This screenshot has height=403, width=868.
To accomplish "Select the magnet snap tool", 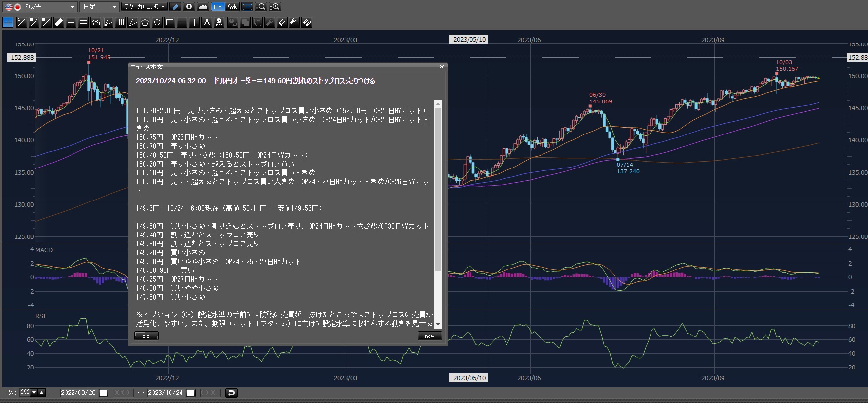I will pyautogui.click(x=307, y=22).
